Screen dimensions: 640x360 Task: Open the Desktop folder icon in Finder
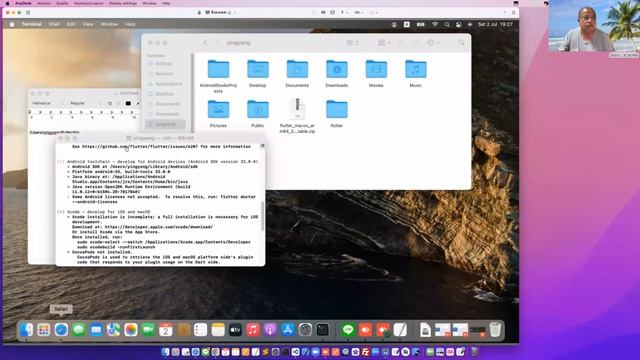coord(258,69)
